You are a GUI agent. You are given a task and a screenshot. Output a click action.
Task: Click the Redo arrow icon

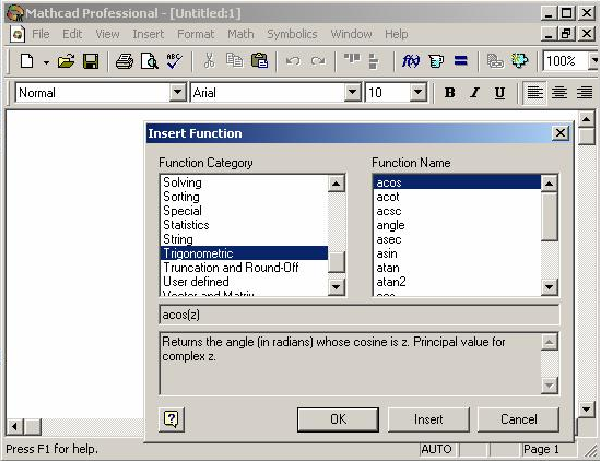tap(318, 61)
